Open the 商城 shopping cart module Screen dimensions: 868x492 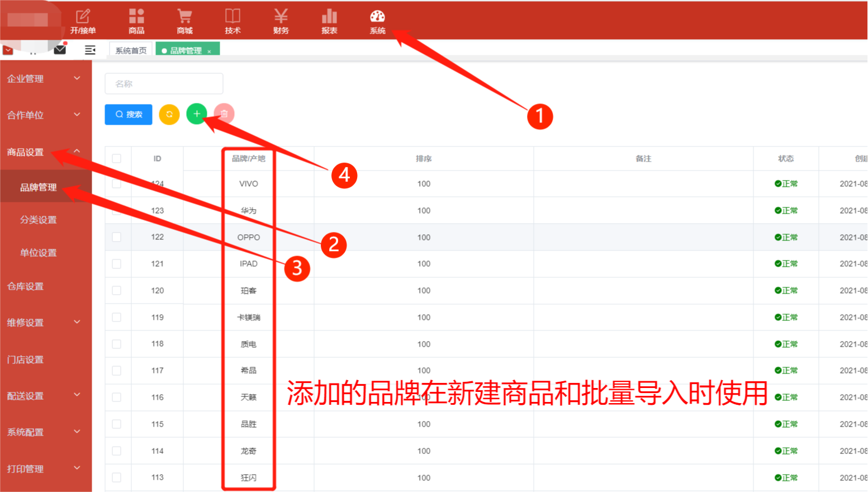click(x=184, y=22)
